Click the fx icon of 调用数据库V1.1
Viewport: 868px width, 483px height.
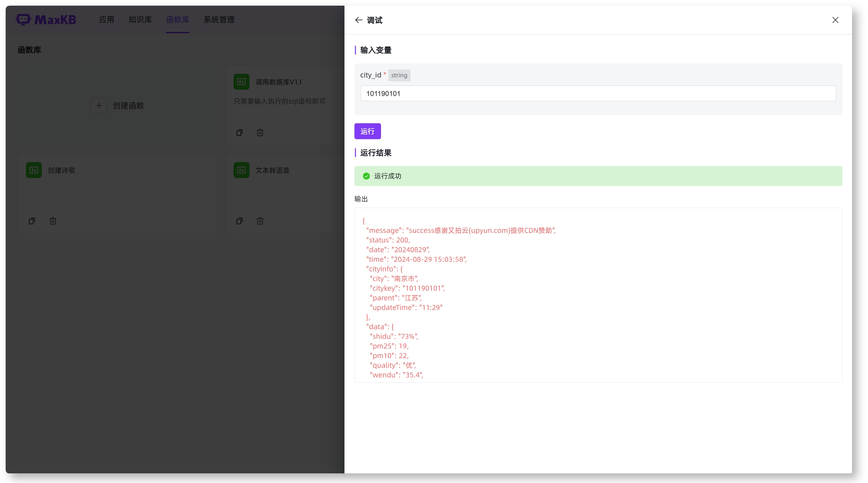[x=241, y=82]
